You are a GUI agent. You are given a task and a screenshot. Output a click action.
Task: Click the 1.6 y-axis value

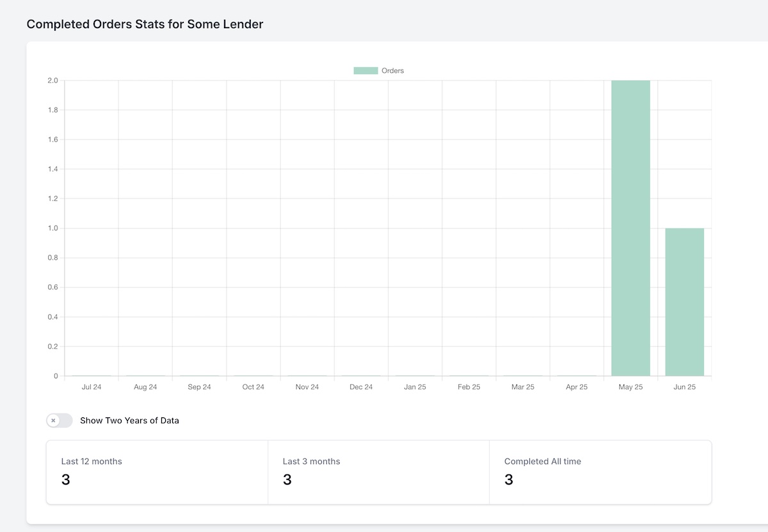(52, 140)
